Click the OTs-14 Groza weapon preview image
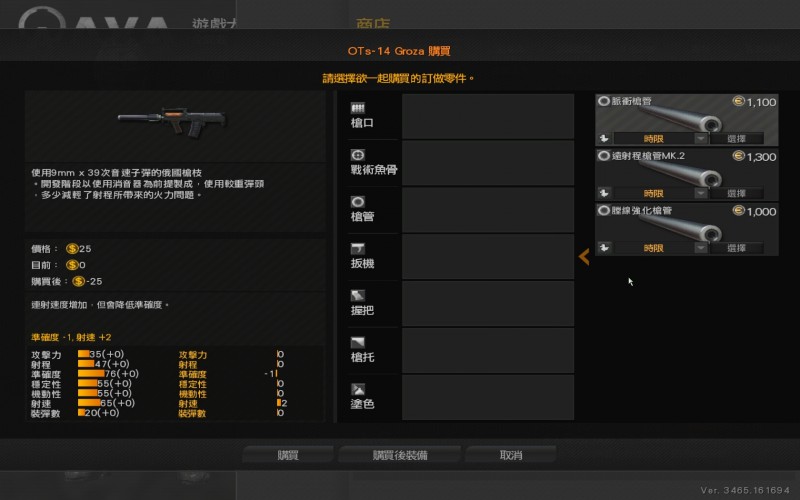Screen dimensions: 800x500 pyautogui.click(x=172, y=122)
